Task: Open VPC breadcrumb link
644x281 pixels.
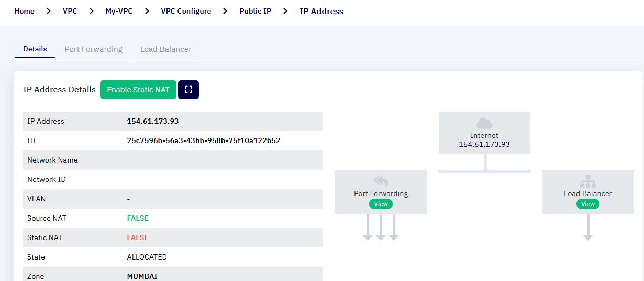Action: [70, 11]
